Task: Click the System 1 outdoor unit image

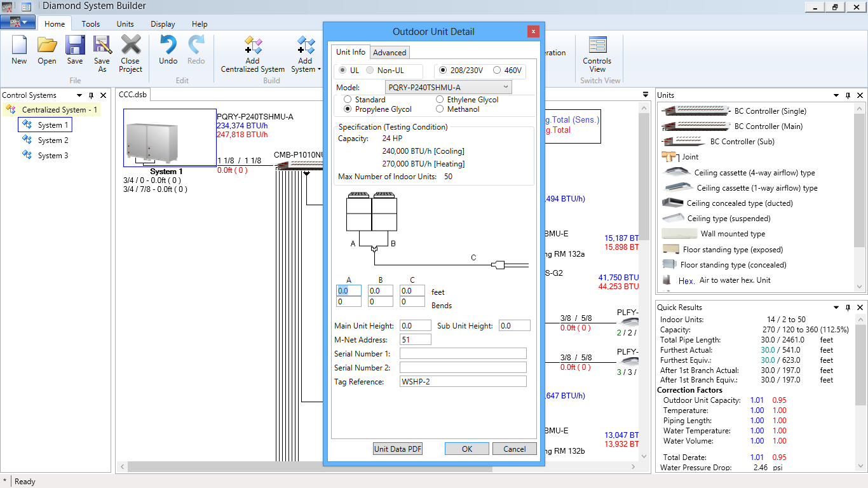Action: [170, 138]
